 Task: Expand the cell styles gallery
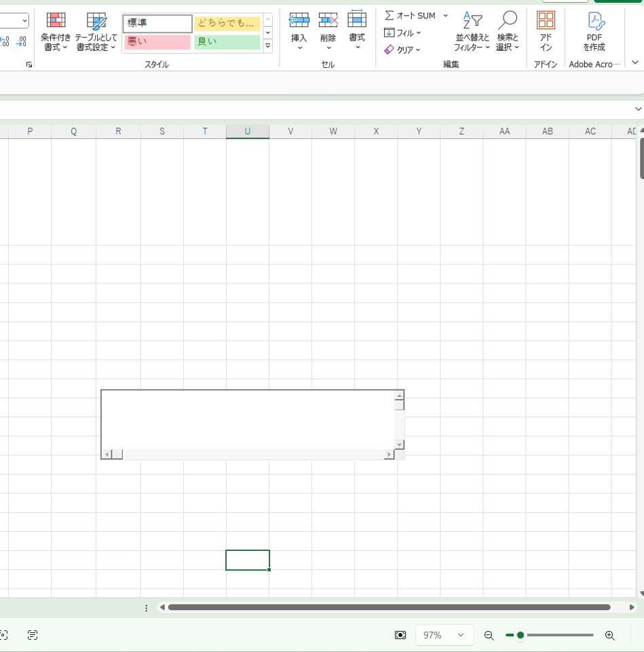267,47
